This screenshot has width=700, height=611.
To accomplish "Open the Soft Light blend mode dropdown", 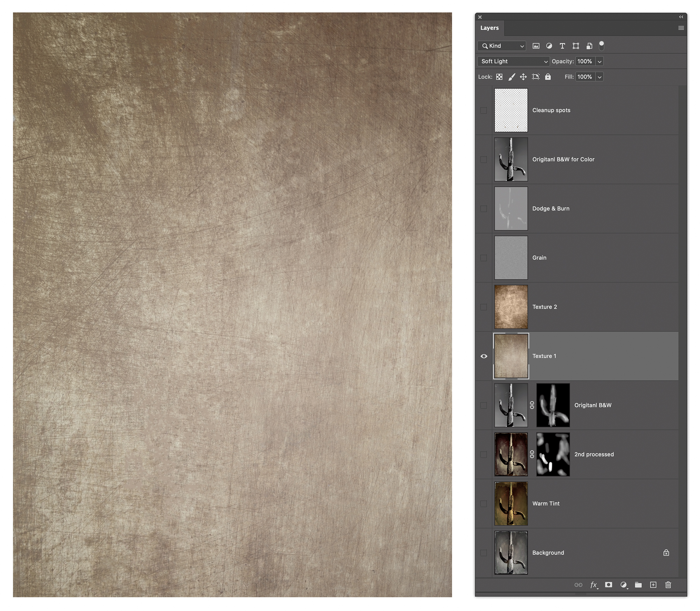I will [x=513, y=62].
